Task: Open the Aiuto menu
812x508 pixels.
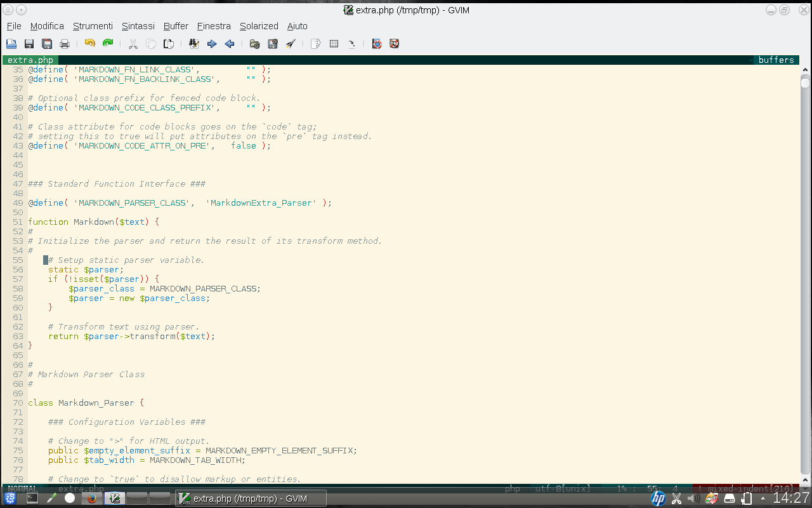Action: [x=297, y=26]
